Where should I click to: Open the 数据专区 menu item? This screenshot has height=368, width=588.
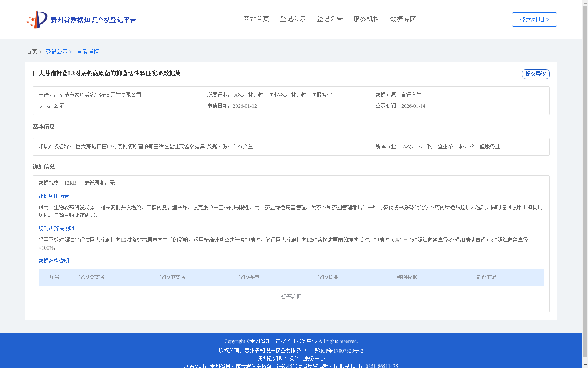pyautogui.click(x=403, y=19)
